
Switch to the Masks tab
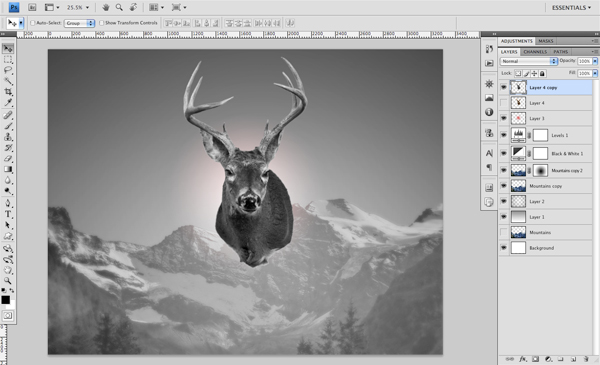pyautogui.click(x=546, y=41)
